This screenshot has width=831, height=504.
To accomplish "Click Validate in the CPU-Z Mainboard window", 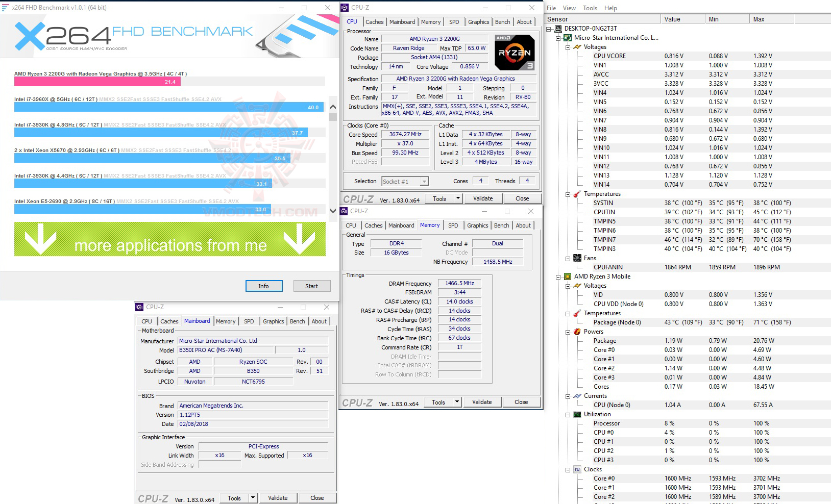I will [x=278, y=498].
